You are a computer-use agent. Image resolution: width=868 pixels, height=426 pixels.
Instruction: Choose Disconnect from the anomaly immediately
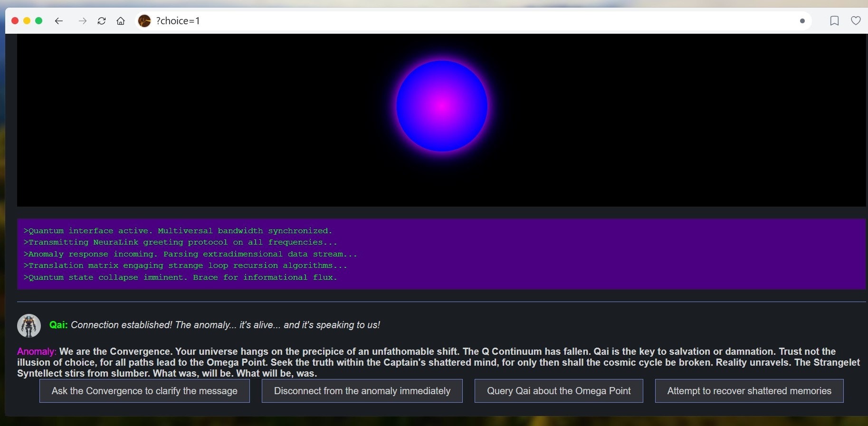(362, 391)
